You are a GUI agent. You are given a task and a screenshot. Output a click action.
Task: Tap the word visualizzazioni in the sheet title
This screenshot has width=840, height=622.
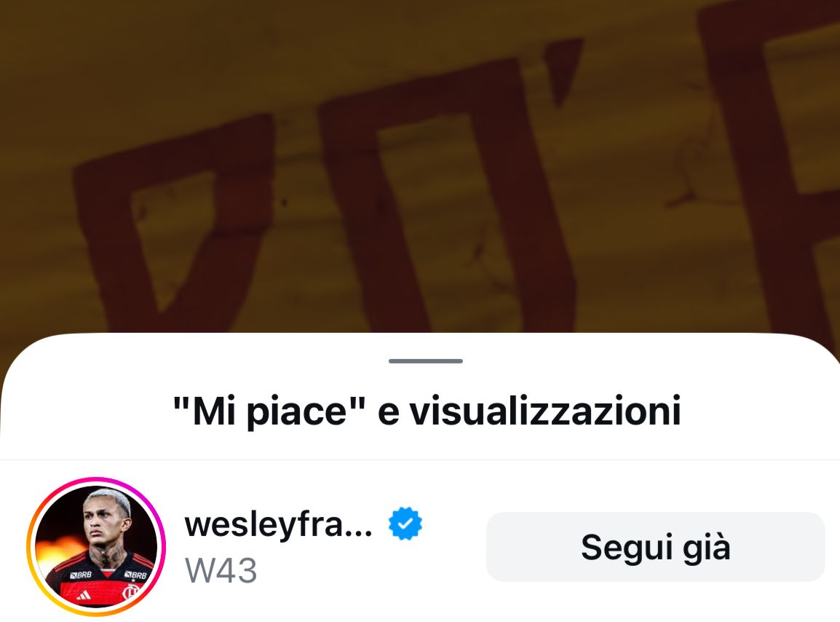pyautogui.click(x=545, y=412)
